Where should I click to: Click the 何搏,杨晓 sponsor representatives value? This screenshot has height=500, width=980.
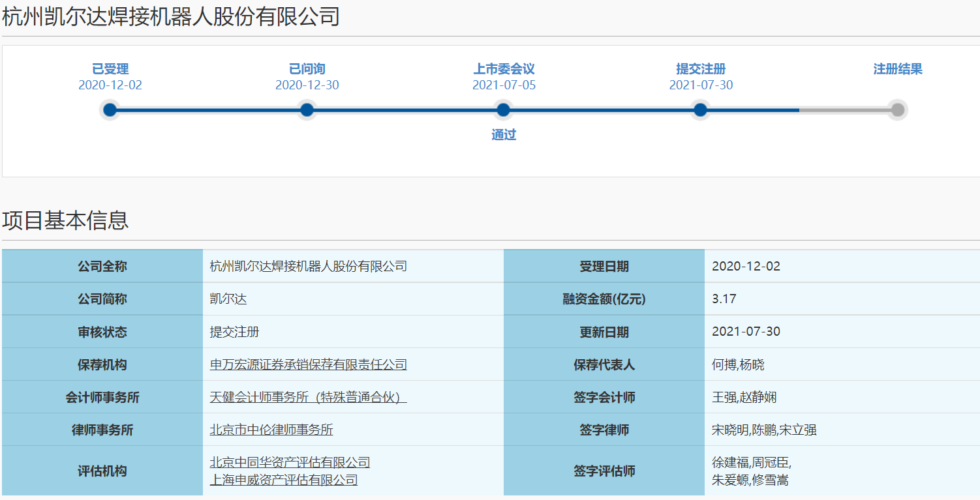click(x=738, y=364)
